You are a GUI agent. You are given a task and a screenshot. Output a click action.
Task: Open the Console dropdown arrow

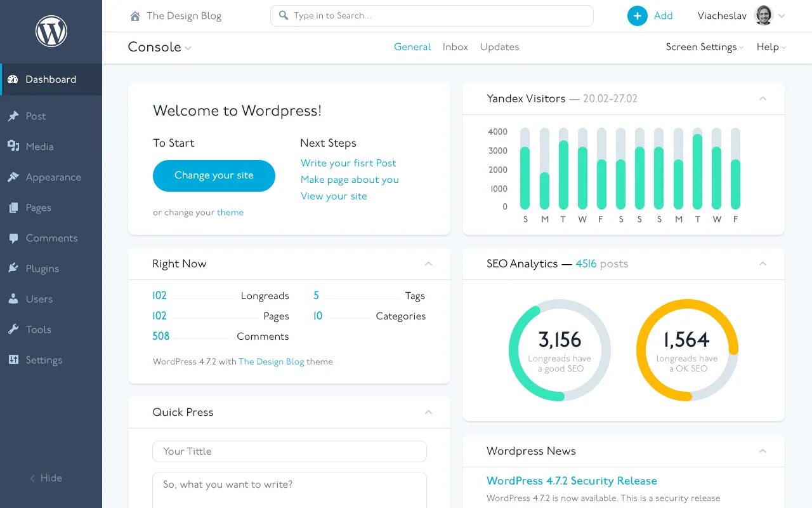click(x=188, y=48)
